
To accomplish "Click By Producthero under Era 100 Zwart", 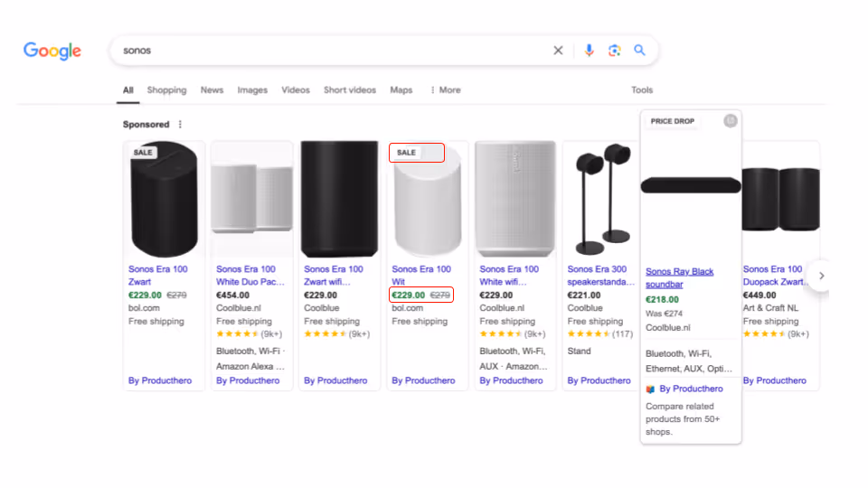I will 160,380.
